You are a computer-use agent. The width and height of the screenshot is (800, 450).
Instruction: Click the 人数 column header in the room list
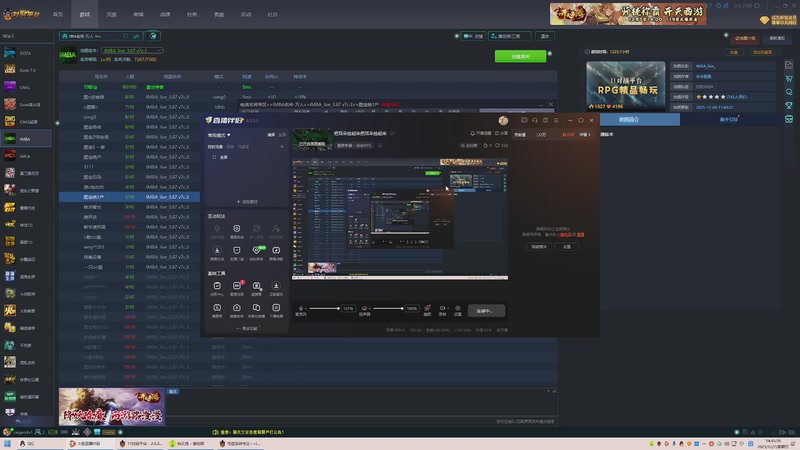click(x=130, y=77)
